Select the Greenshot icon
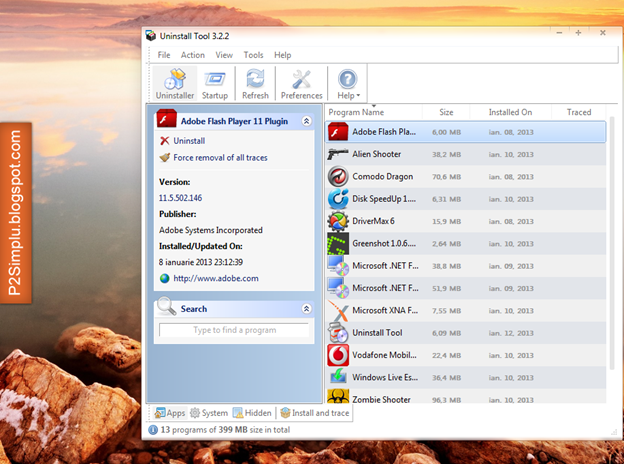The image size is (624, 464). coord(338,243)
